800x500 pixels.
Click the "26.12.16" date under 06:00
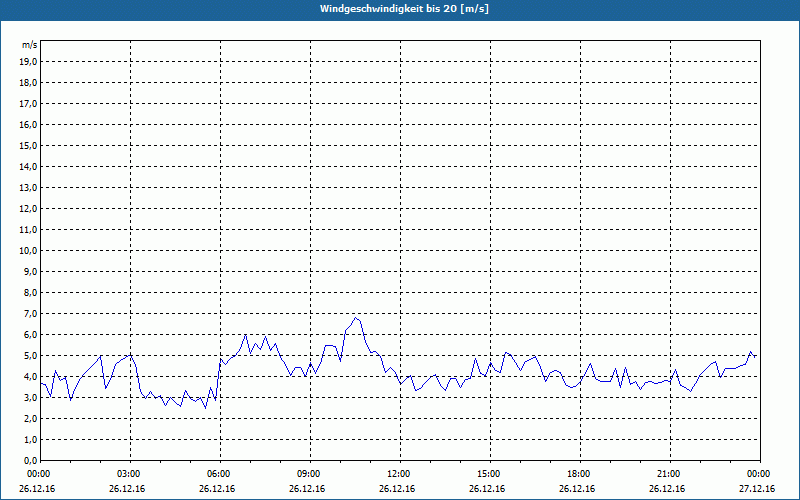coord(217,489)
